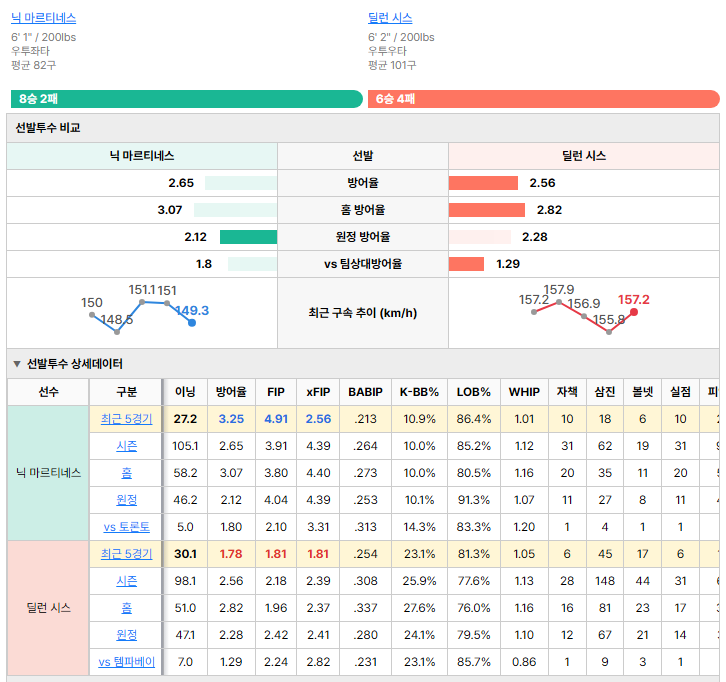
Task: Open 딜런 시스 홈 stats link
Action: [x=126, y=607]
